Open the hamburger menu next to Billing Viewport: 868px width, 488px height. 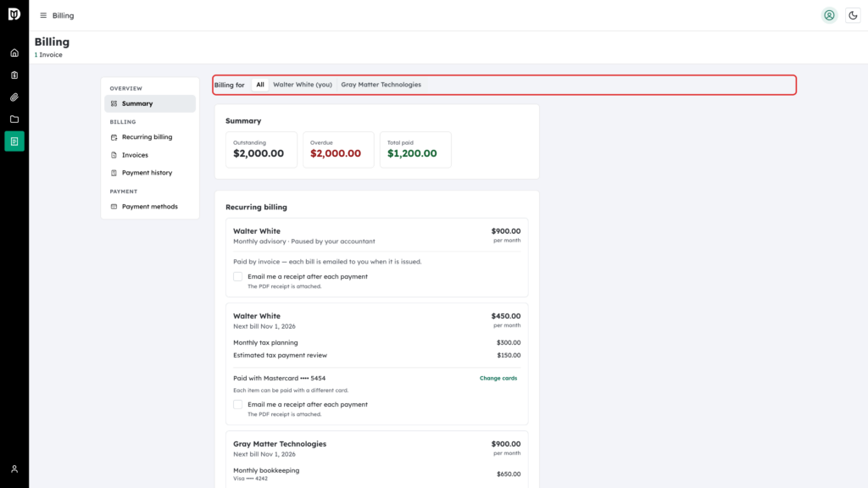tap(43, 15)
